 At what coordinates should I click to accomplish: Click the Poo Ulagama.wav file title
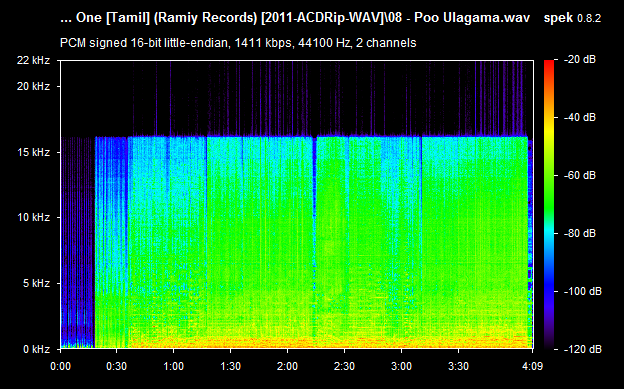pos(295,18)
